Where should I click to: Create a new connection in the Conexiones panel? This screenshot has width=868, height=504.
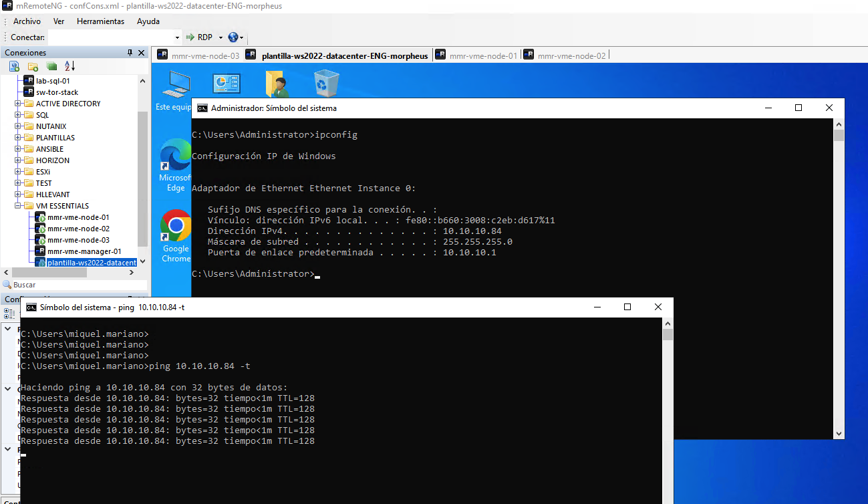(14, 66)
